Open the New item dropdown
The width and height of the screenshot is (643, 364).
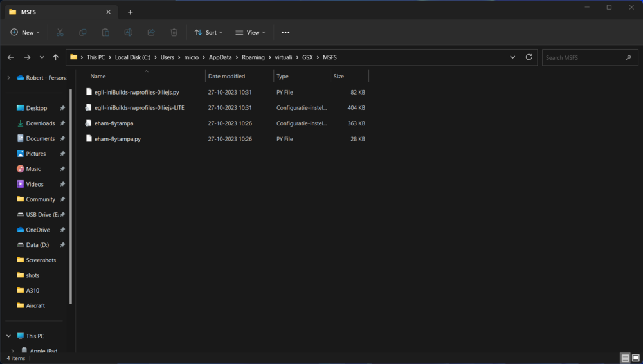pos(25,32)
